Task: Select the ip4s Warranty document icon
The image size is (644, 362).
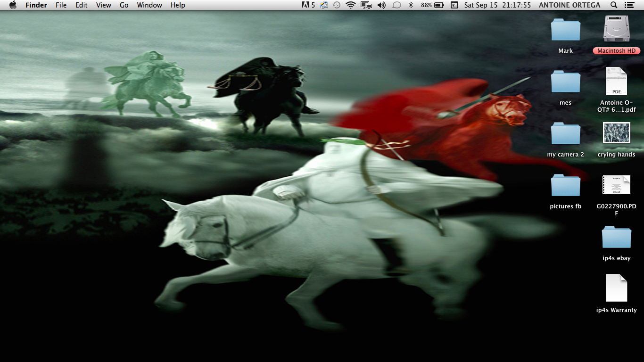Action: point(617,288)
